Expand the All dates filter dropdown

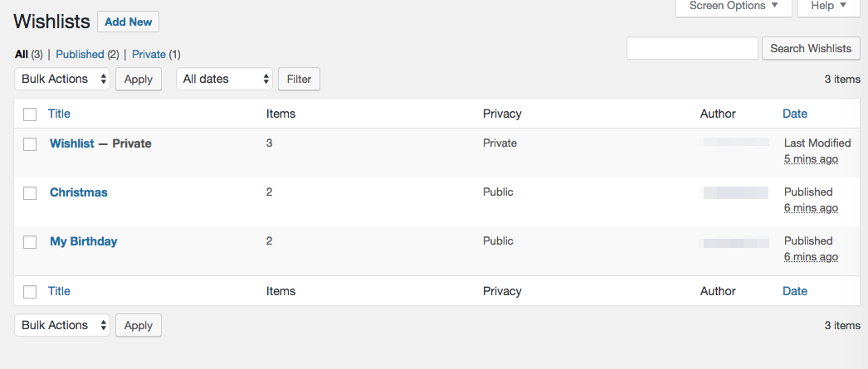[224, 80]
